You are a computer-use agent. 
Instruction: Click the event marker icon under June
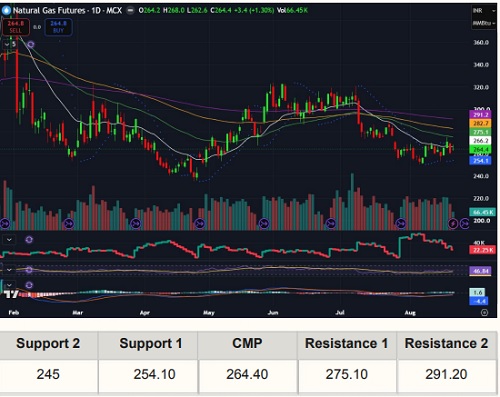pos(264,223)
